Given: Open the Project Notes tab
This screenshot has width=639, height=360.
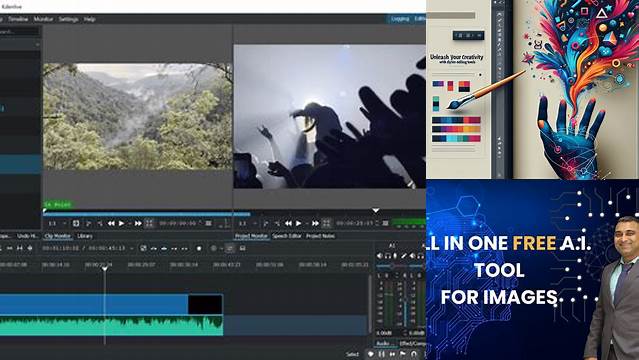Looking at the screenshot, I should [x=320, y=236].
